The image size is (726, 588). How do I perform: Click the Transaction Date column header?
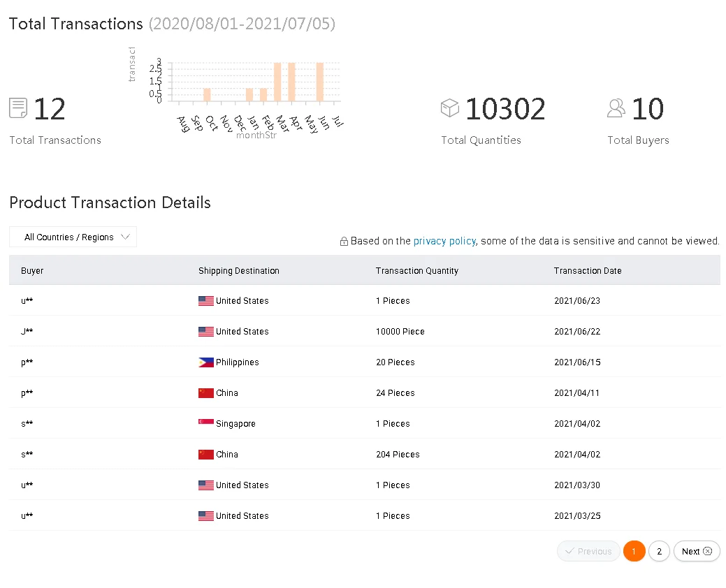pyautogui.click(x=587, y=271)
